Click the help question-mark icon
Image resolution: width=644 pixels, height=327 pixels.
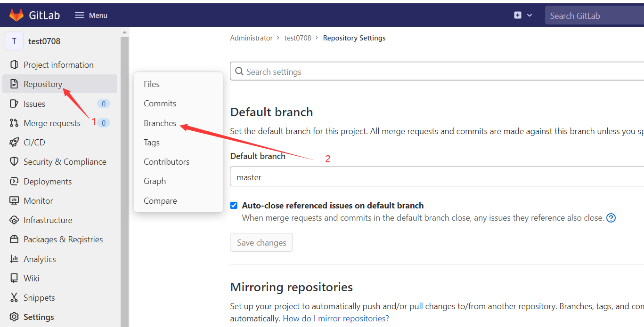coord(611,218)
